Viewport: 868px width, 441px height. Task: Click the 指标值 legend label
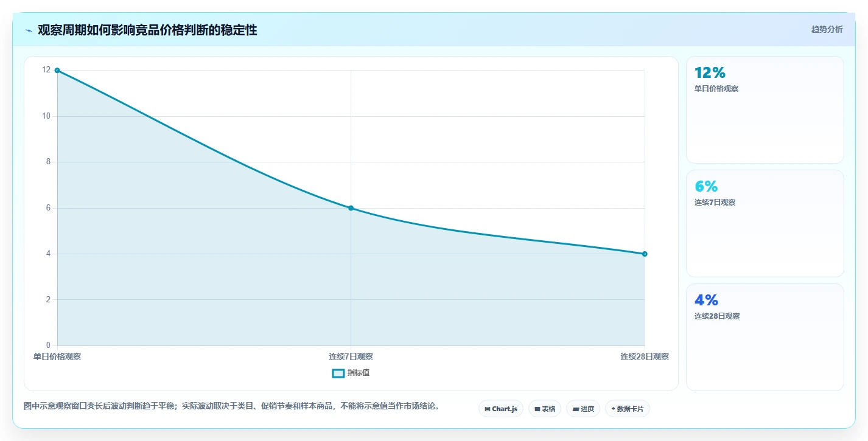coord(359,373)
